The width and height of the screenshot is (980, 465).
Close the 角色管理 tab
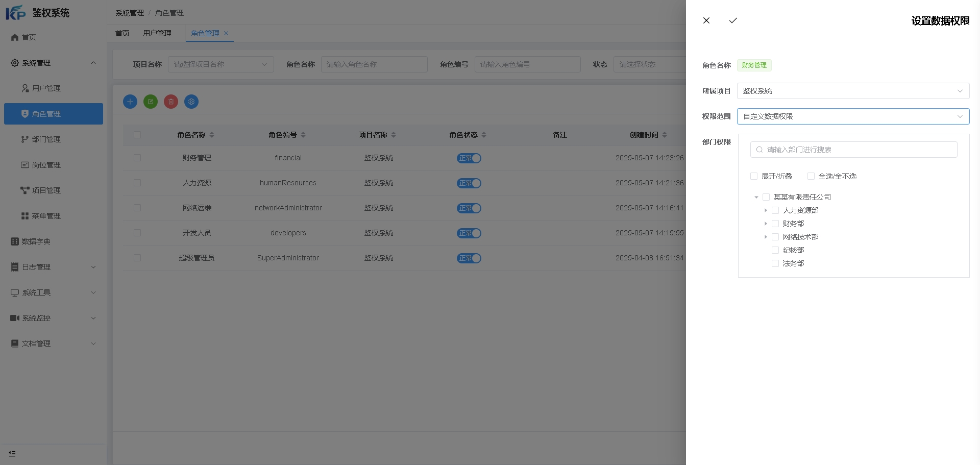[226, 33]
